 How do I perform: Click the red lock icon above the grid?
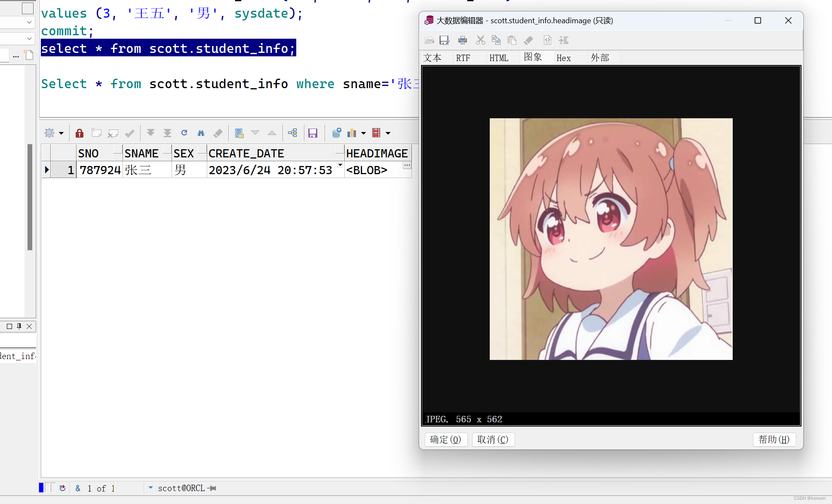point(79,132)
